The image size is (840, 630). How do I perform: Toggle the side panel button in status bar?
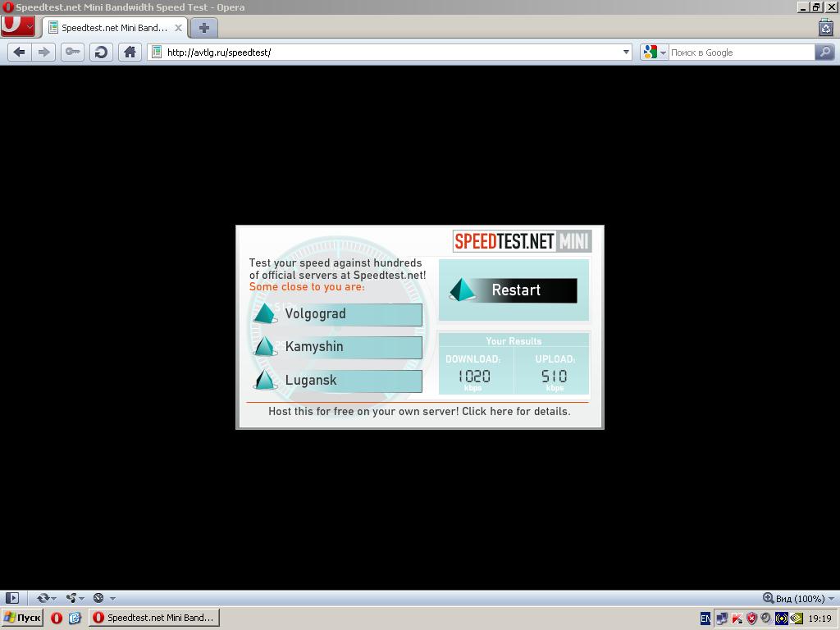point(11,598)
